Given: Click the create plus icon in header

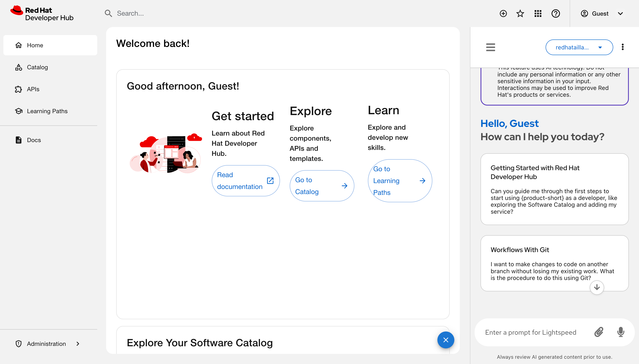Looking at the screenshot, I should (x=503, y=14).
